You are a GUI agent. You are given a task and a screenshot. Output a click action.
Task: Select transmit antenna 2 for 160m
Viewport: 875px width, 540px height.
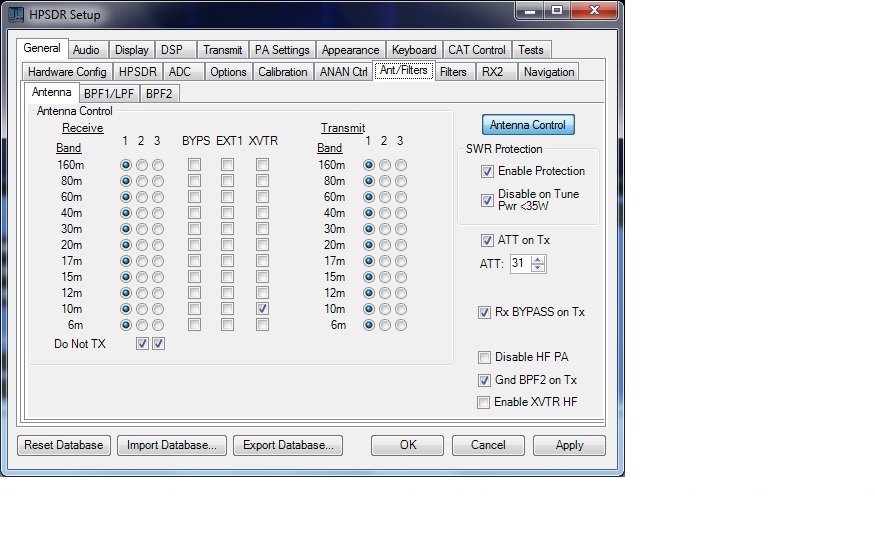tap(384, 165)
